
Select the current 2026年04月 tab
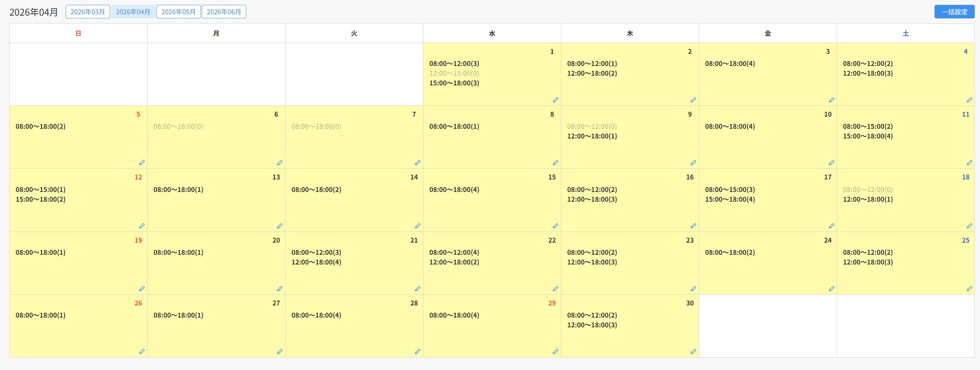tap(133, 12)
